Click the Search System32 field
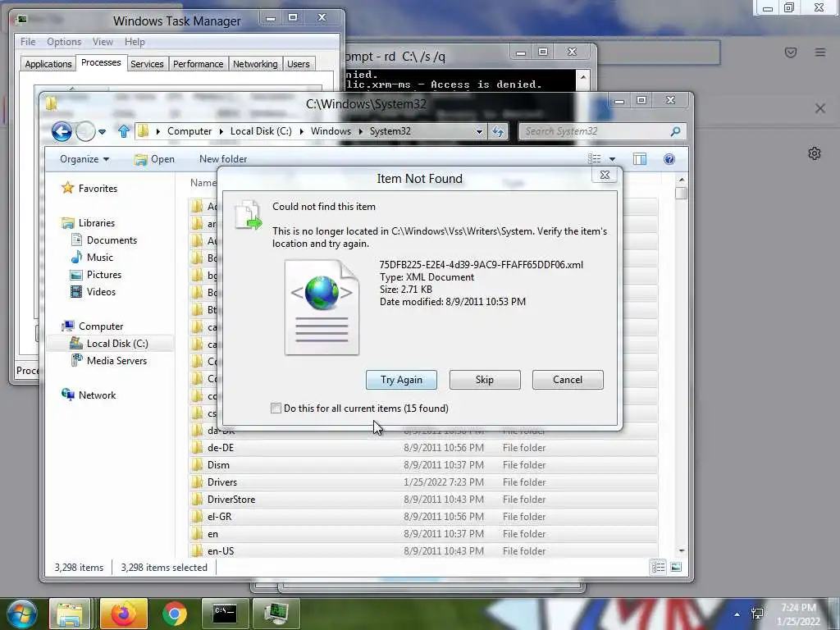 (595, 131)
